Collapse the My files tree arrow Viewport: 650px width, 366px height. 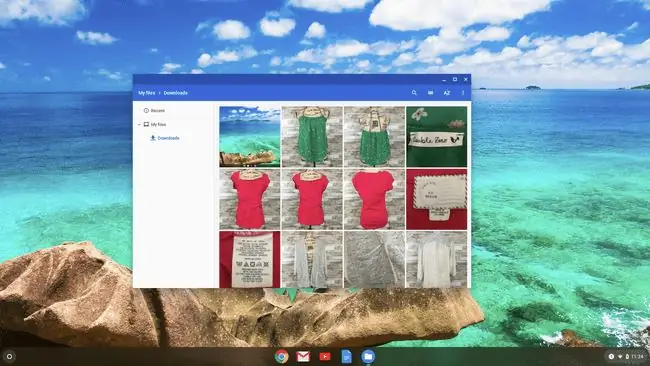139,124
